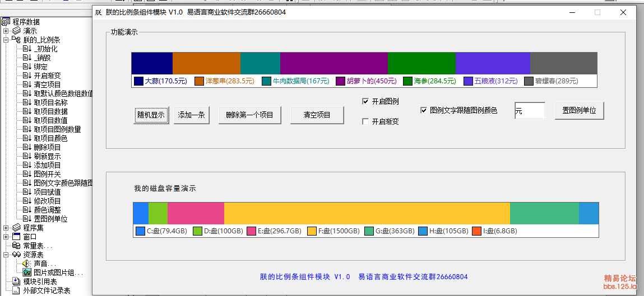The width and height of the screenshot is (644, 296).
Task: Click the 窗口 window icon
Action: 16,237
